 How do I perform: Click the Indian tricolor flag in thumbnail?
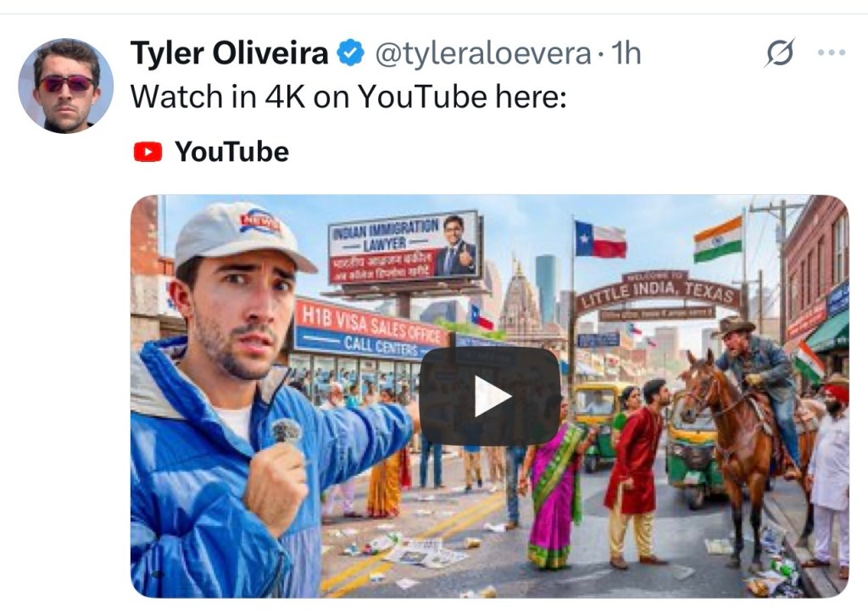click(x=718, y=239)
